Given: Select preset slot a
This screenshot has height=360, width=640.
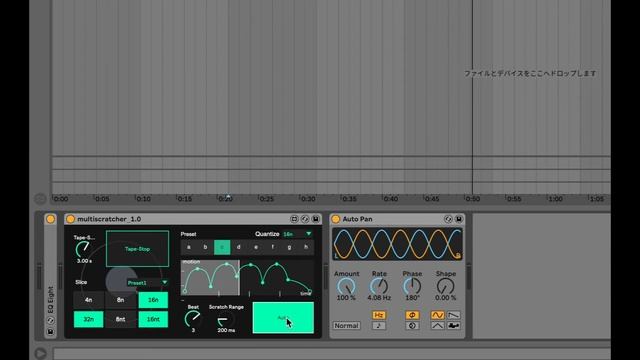Looking at the screenshot, I should coord(189,247).
